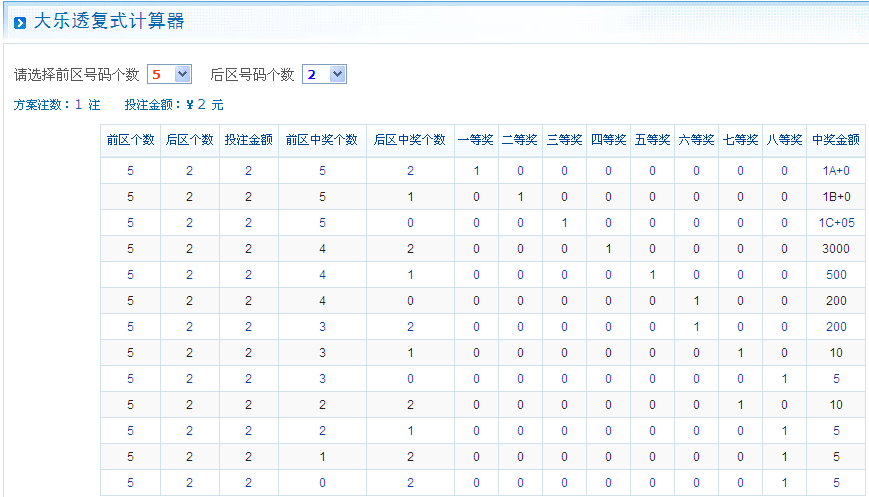Click the 一等奖 column header
This screenshot has height=497, width=869.
click(x=476, y=140)
